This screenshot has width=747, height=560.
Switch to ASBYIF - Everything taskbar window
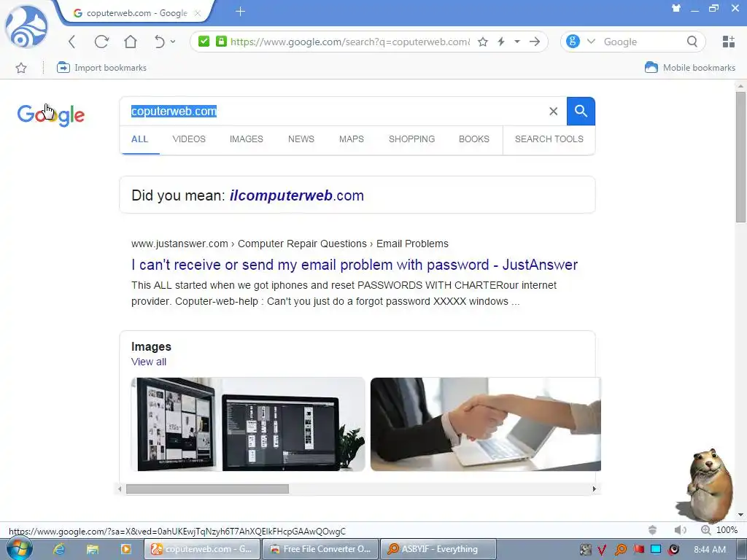(438, 549)
